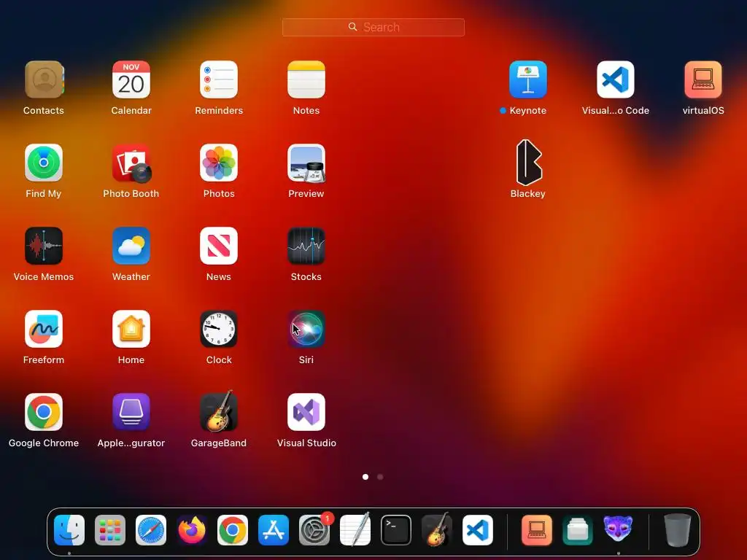Open the Photos app
747x560 pixels.
click(x=219, y=163)
